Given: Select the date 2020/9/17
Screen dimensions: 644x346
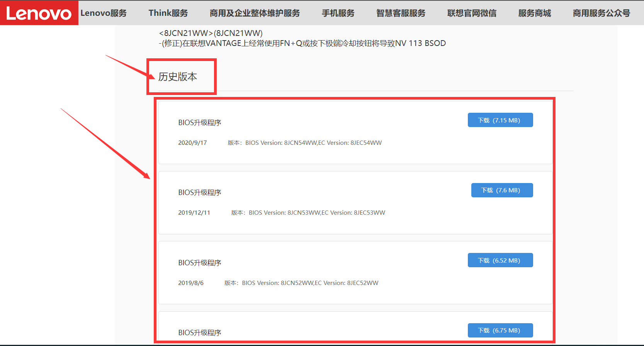Looking at the screenshot, I should [192, 143].
